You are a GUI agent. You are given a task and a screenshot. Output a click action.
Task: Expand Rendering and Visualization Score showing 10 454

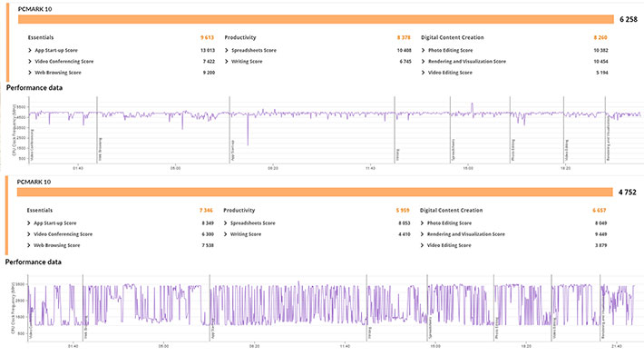click(423, 61)
